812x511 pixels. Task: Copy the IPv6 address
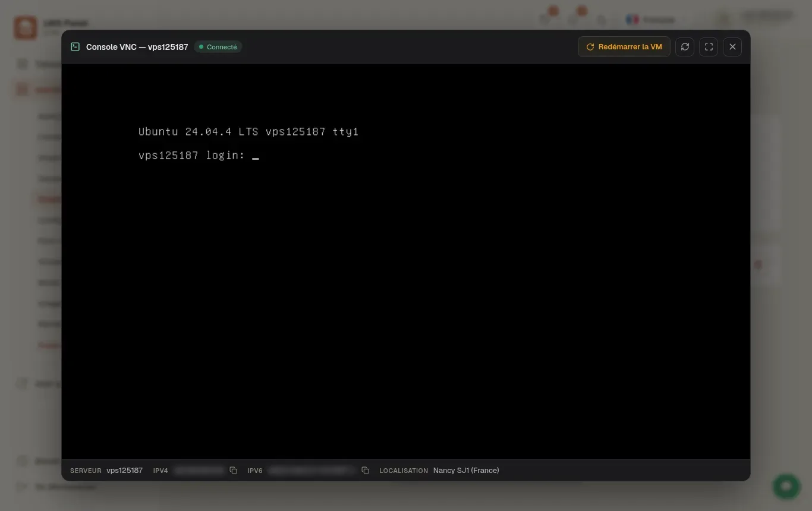[x=365, y=471]
